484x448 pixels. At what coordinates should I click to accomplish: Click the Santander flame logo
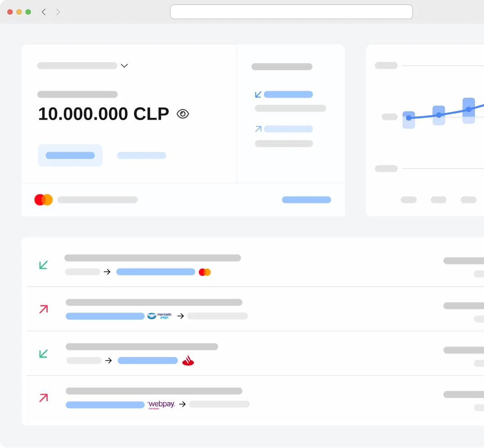pyautogui.click(x=188, y=360)
